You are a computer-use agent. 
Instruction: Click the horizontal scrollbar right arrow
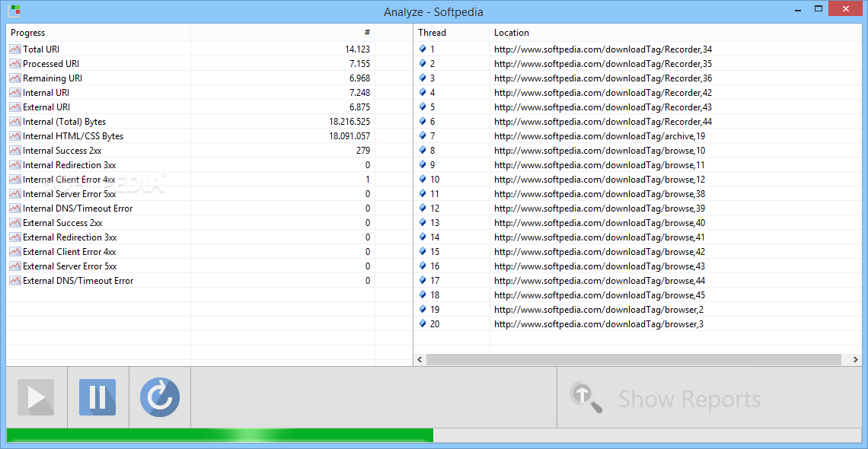pyautogui.click(x=855, y=360)
